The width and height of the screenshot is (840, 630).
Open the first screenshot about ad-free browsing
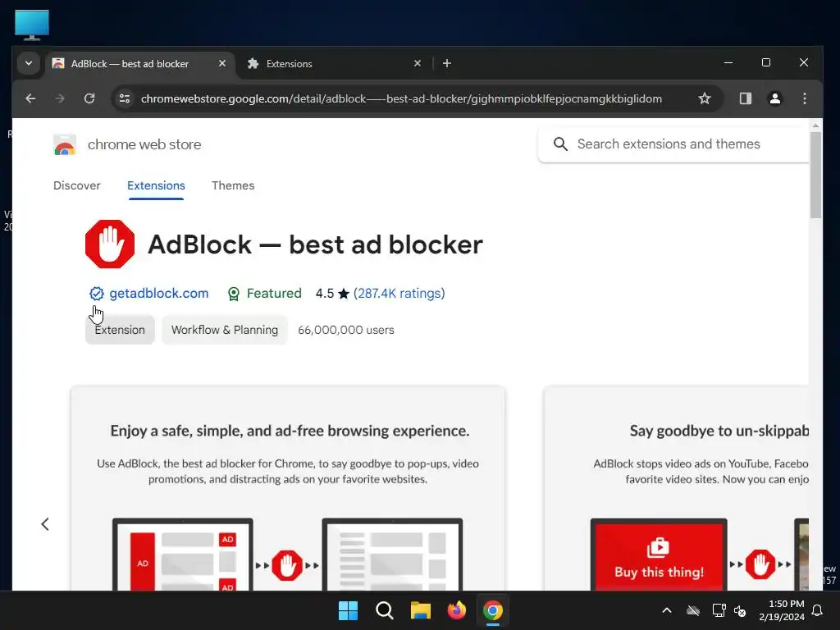coord(288,489)
